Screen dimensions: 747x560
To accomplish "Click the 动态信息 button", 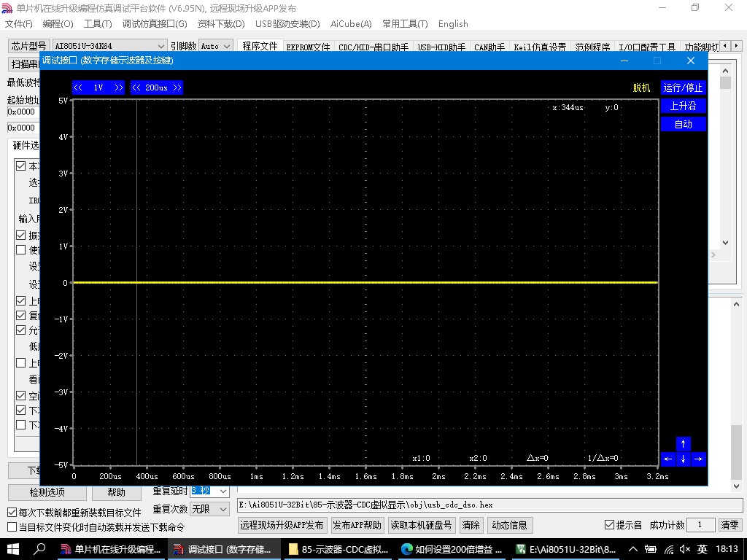I will pyautogui.click(x=510, y=525).
